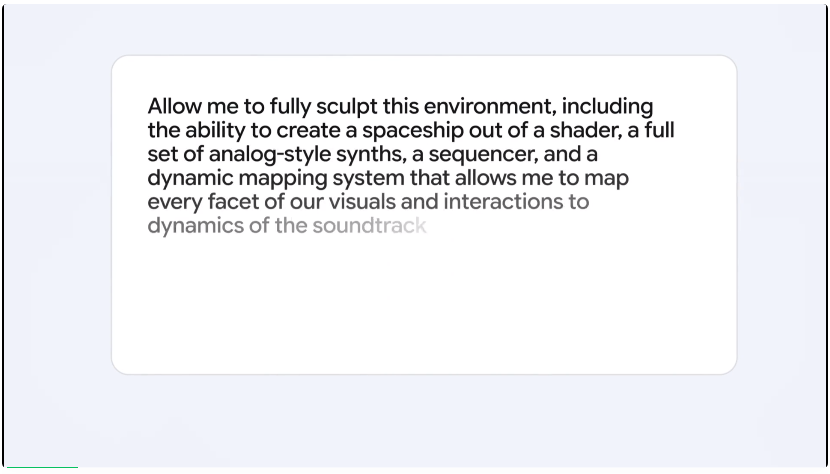
Task: Click the word "interactions" in the prompt
Action: pos(503,202)
